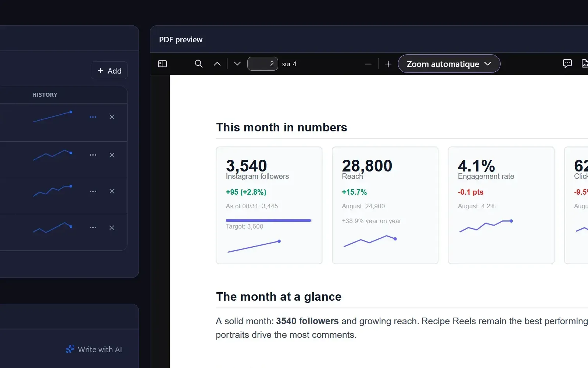588x368 pixels.
Task: Click the +38.9% year on year text
Action: 372,221
